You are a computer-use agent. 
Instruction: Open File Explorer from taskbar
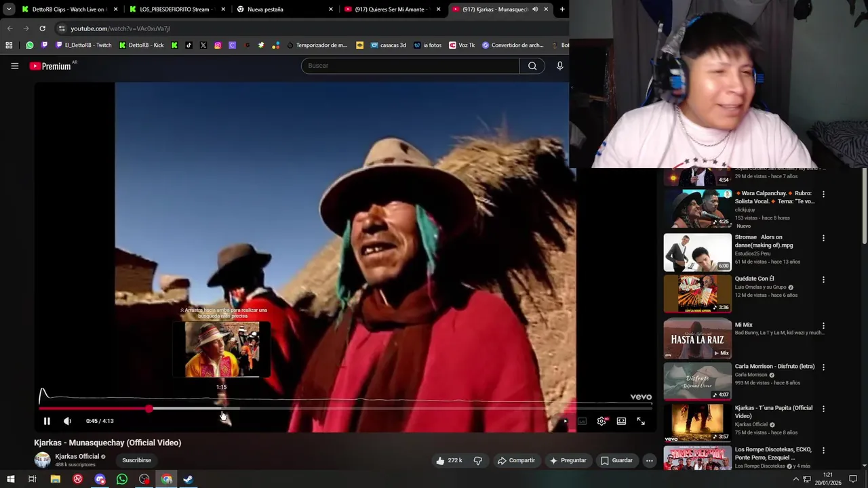[x=56, y=479]
